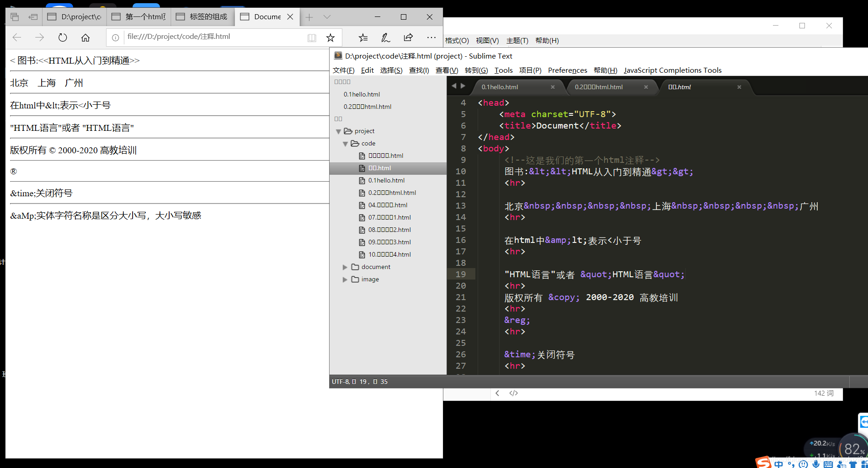Open 0.1hello.html in open files list
This screenshot has width=868, height=468.
(362, 94)
